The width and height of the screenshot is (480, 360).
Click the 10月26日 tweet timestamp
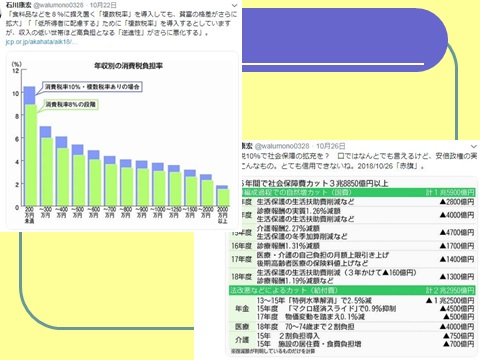(330, 146)
